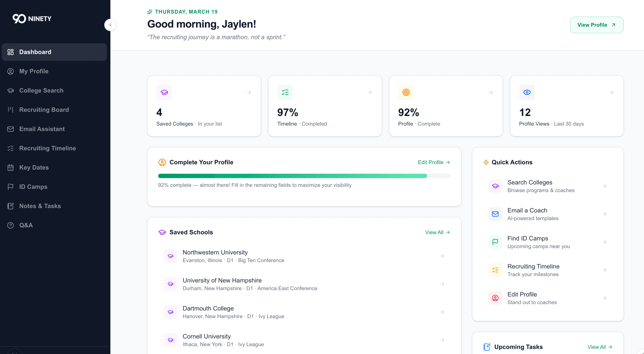Click the Ninety logo
This screenshot has height=354, width=644.
point(32,18)
